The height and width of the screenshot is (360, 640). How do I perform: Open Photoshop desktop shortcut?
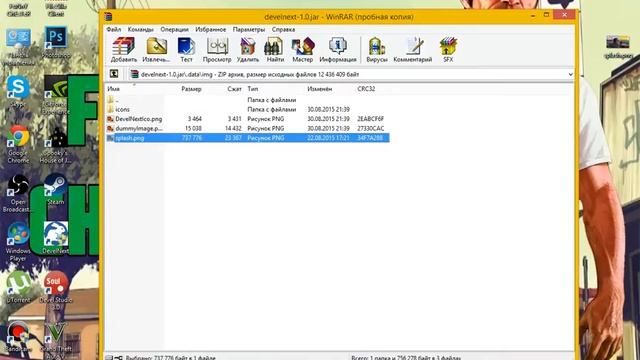click(56, 42)
